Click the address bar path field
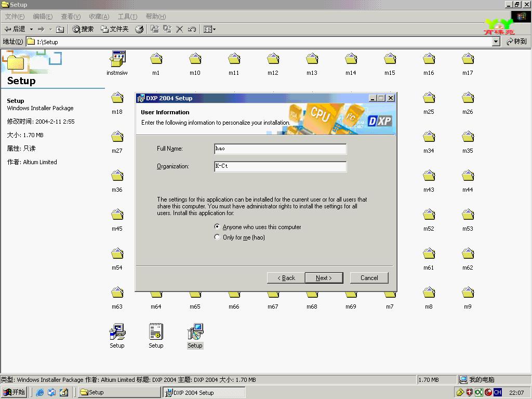Image resolution: width=532 pixels, height=399 pixels. click(x=259, y=42)
